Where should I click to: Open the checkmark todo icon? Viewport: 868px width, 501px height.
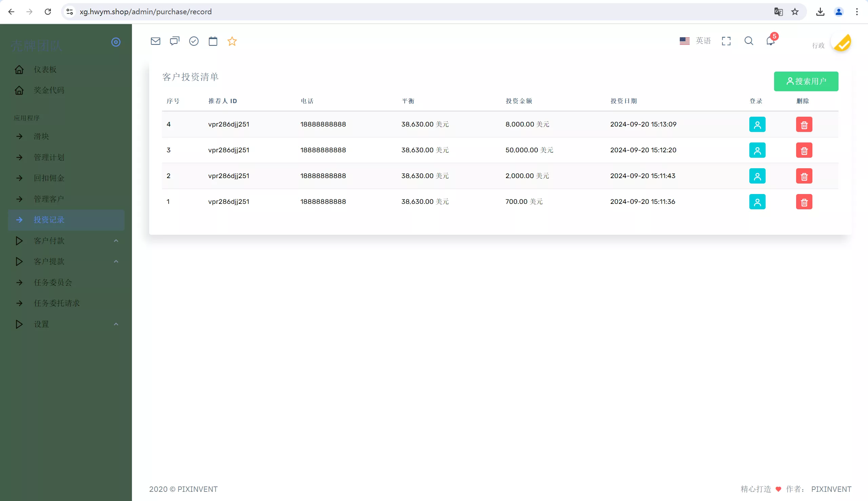[x=194, y=41]
